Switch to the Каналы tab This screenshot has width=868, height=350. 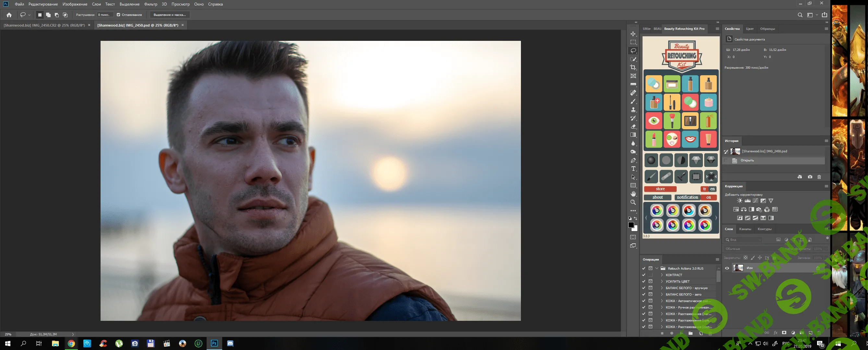pos(745,229)
